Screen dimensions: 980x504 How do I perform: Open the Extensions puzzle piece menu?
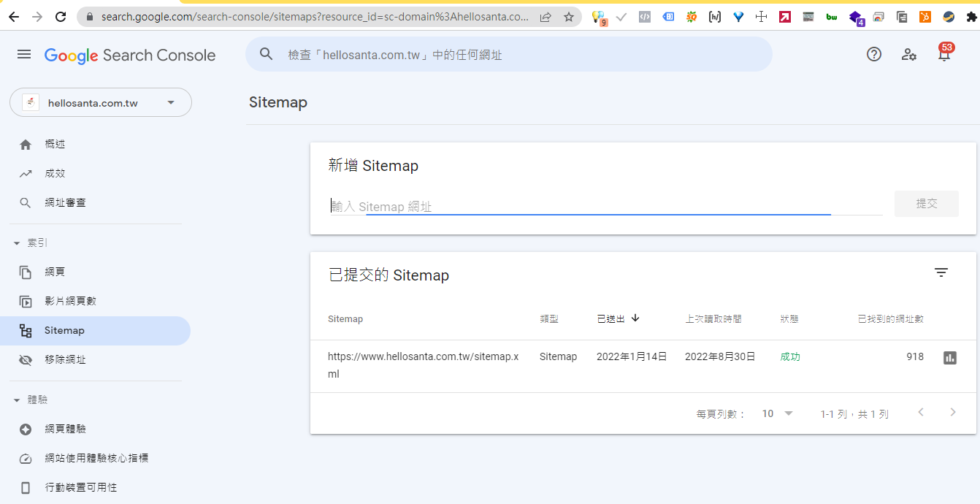point(971,17)
